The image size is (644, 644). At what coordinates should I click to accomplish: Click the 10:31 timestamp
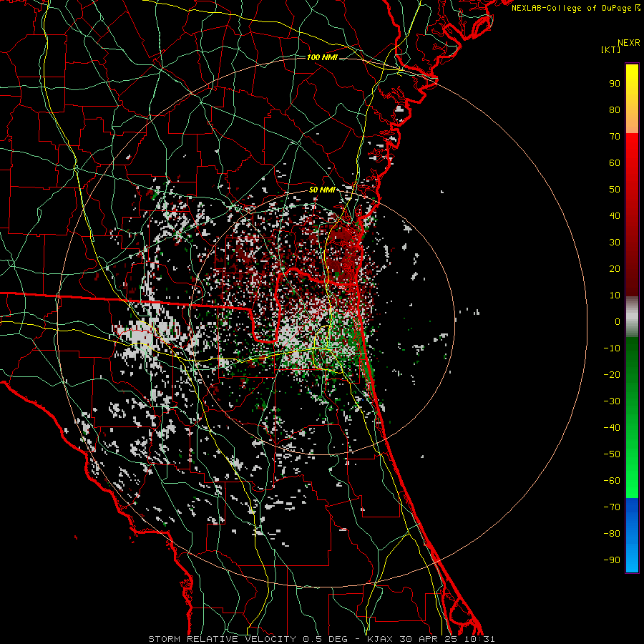coord(479,639)
